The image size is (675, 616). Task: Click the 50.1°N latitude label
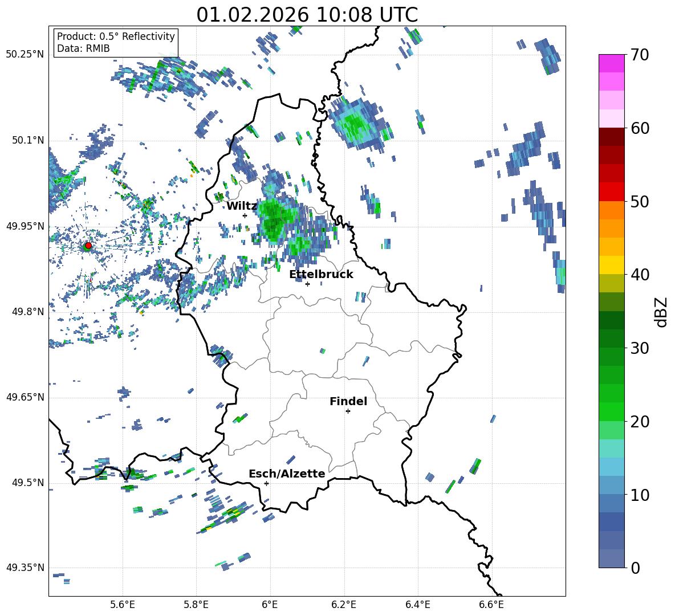tap(27, 140)
